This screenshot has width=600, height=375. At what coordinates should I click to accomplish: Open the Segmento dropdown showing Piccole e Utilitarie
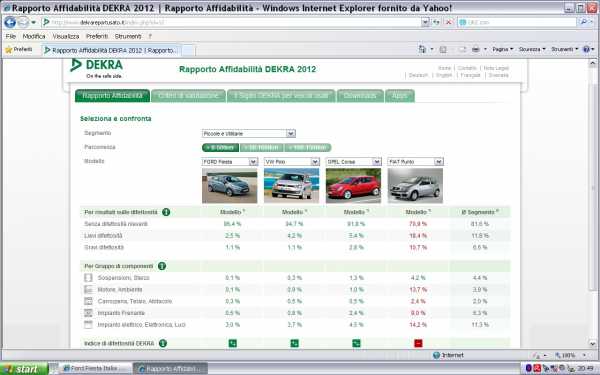[x=249, y=134]
